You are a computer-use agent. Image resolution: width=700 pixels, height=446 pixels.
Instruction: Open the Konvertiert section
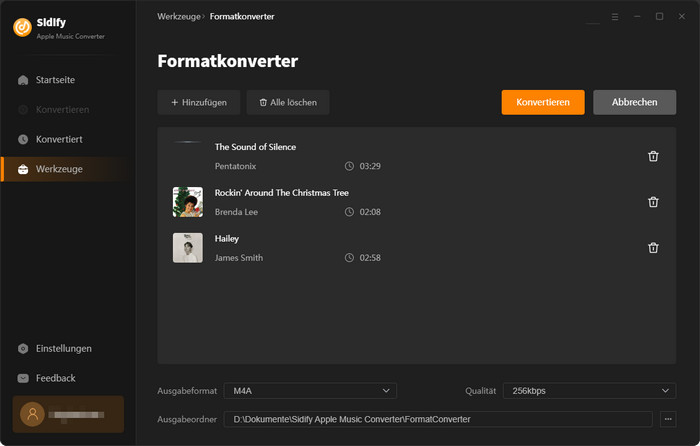tap(59, 139)
